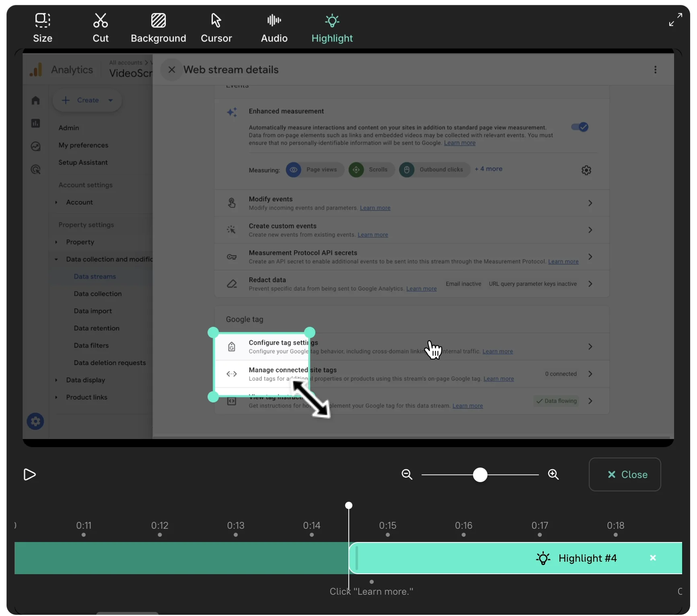697x616 pixels.
Task: Open the Background tool
Action: tap(158, 28)
